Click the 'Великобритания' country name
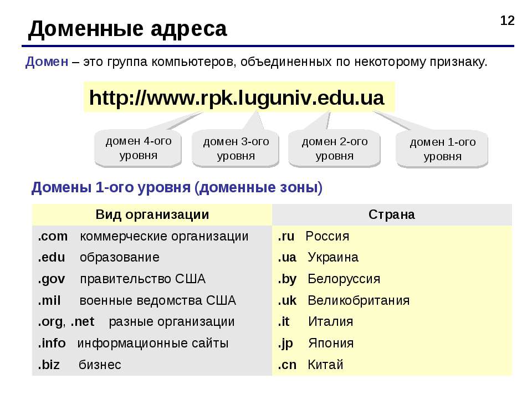Screen dimensions: 532x399 (359, 300)
